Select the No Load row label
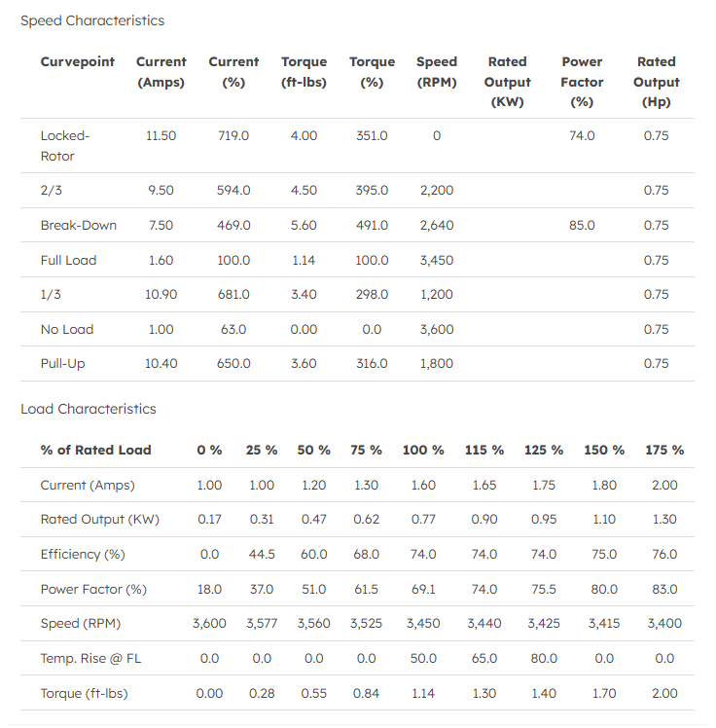This screenshot has height=728, width=716. pyautogui.click(x=67, y=329)
